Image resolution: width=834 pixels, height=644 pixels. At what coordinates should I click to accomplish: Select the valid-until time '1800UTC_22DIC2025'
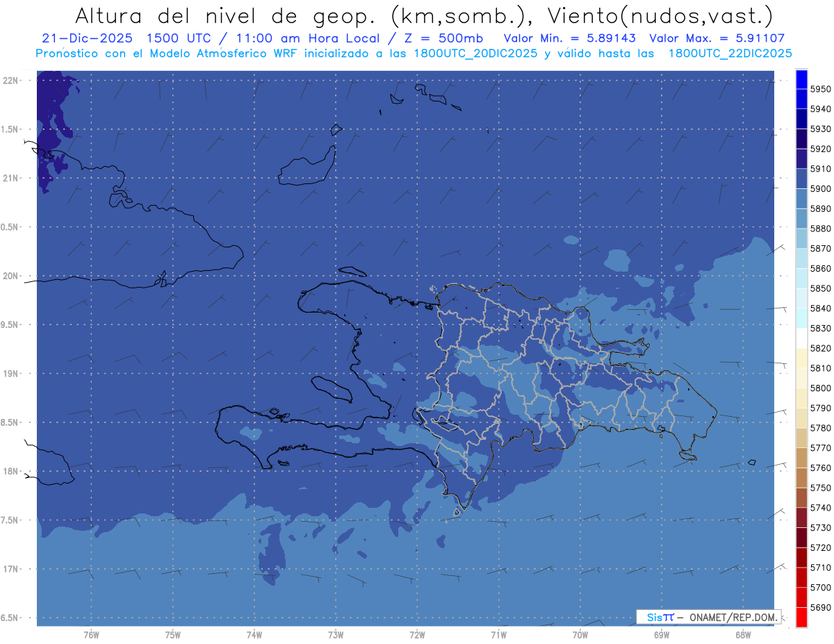[730, 53]
